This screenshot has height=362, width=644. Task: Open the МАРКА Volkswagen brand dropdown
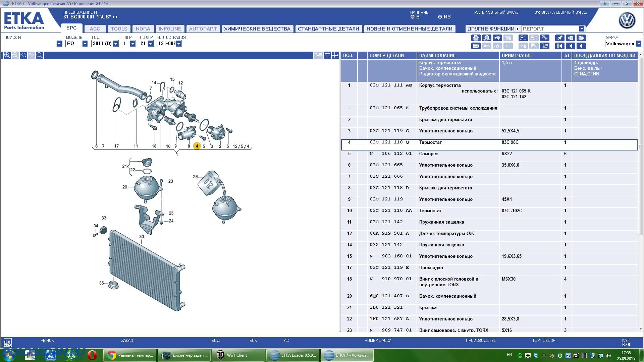point(638,44)
